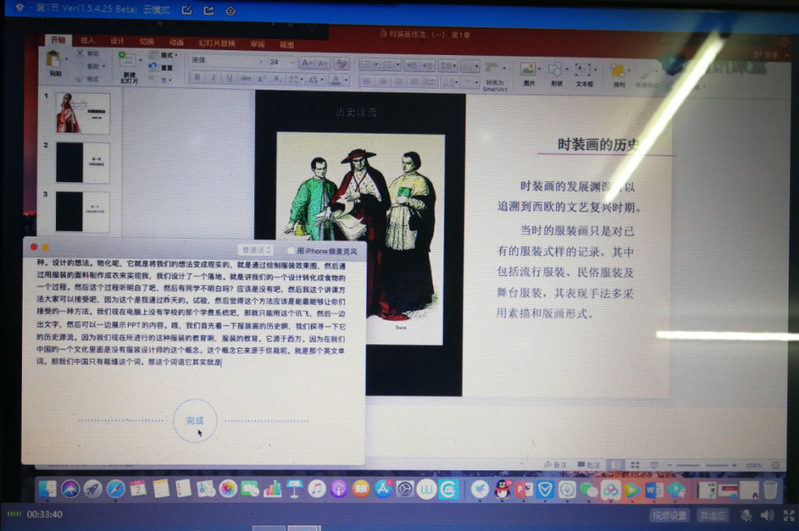This screenshot has height=531, width=799.
Task: Open the font name dropdown
Action: [222, 61]
